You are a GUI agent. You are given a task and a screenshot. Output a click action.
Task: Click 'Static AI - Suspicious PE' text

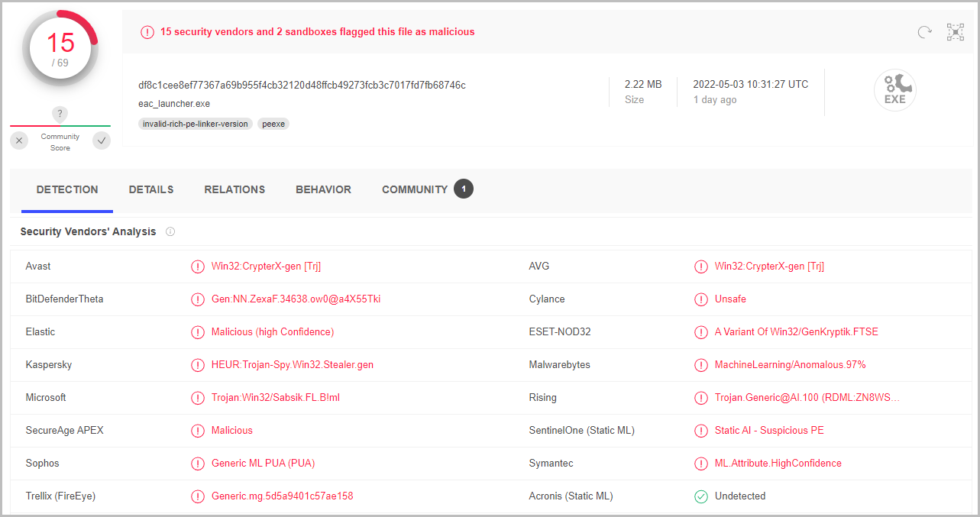pyautogui.click(x=769, y=431)
